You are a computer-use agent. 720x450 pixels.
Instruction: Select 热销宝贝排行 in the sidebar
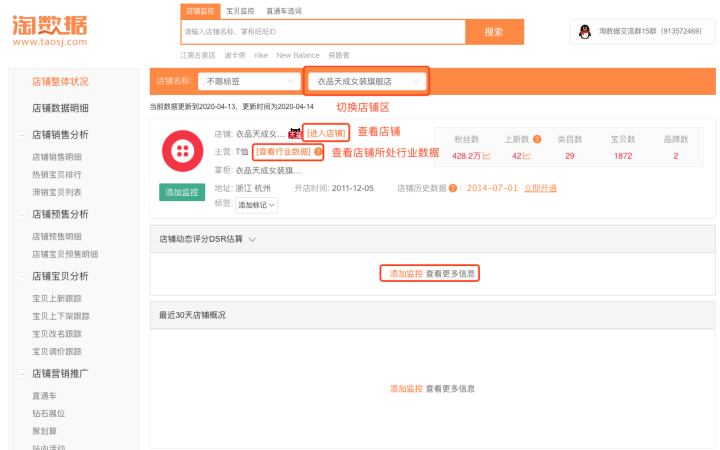57,174
